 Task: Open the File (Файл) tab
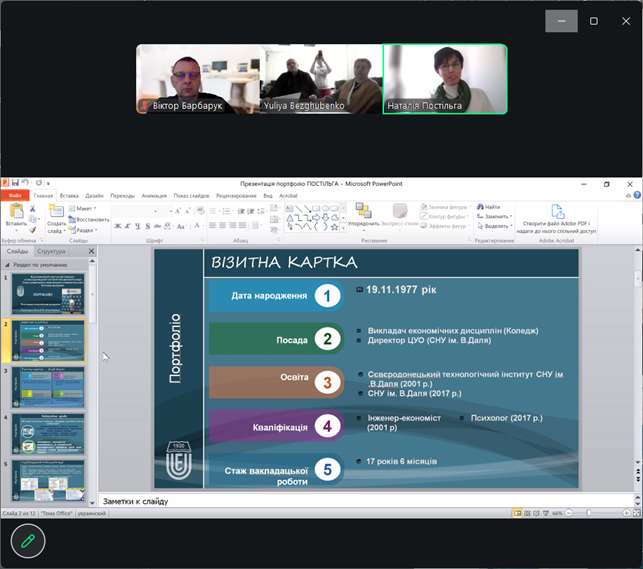pos(15,196)
